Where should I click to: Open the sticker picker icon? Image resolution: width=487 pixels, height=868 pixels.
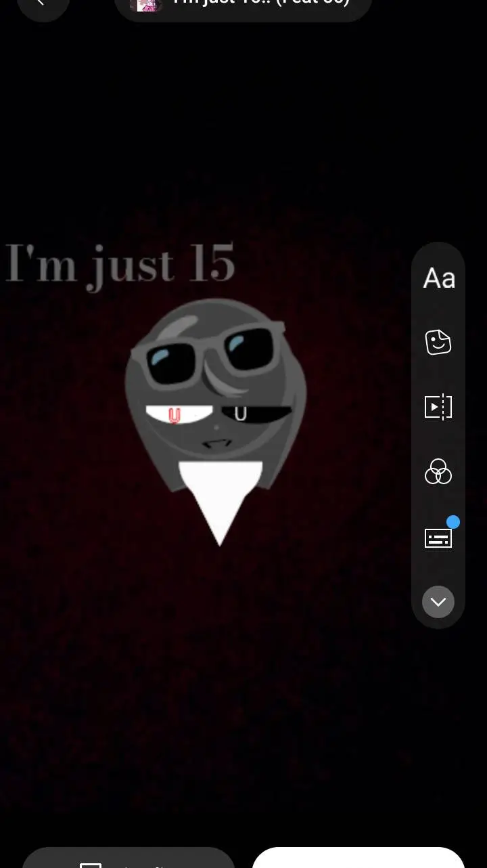438,343
